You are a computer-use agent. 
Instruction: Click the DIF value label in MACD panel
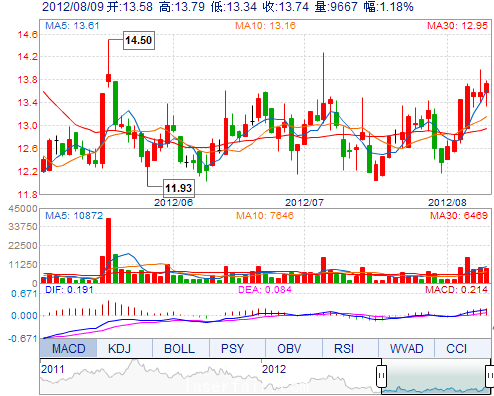69,289
